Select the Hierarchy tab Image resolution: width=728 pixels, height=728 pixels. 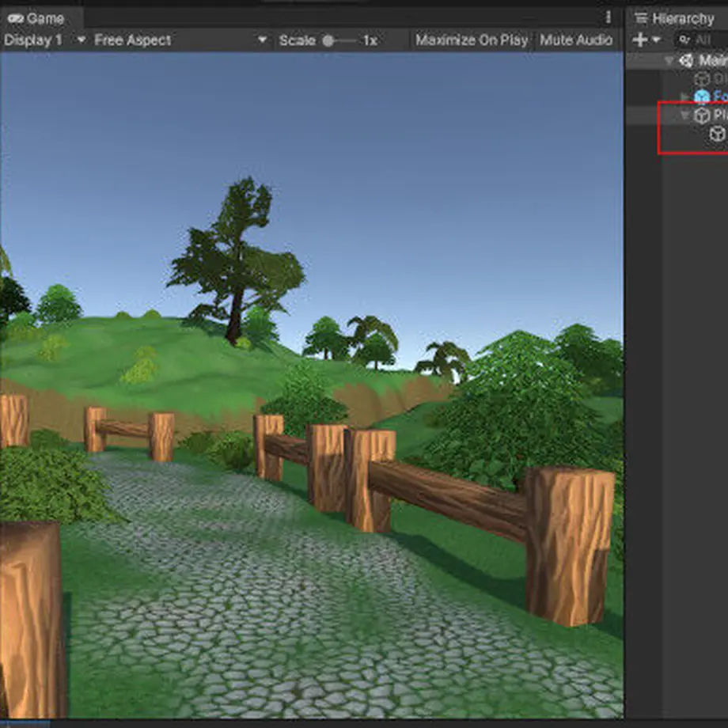[x=678, y=18]
